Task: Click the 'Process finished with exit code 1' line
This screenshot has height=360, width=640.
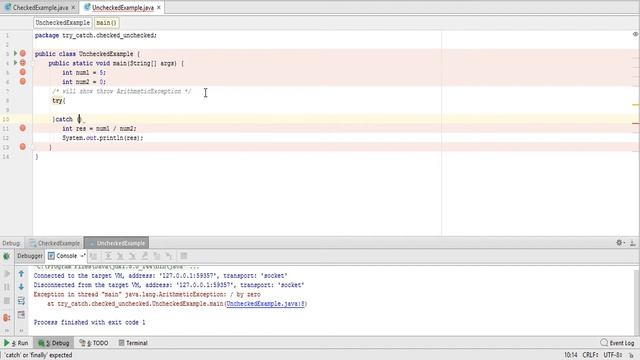Action: (x=89, y=322)
